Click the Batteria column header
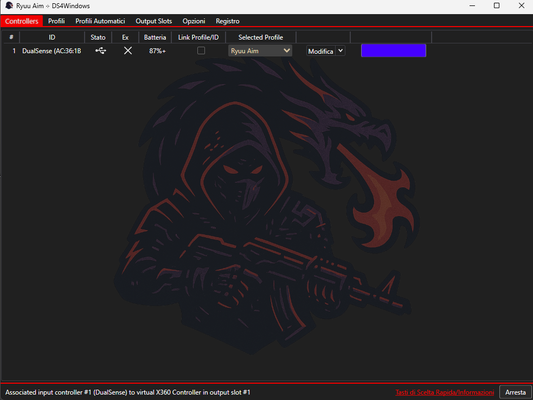Screen dimensions: 533x400 [155, 37]
